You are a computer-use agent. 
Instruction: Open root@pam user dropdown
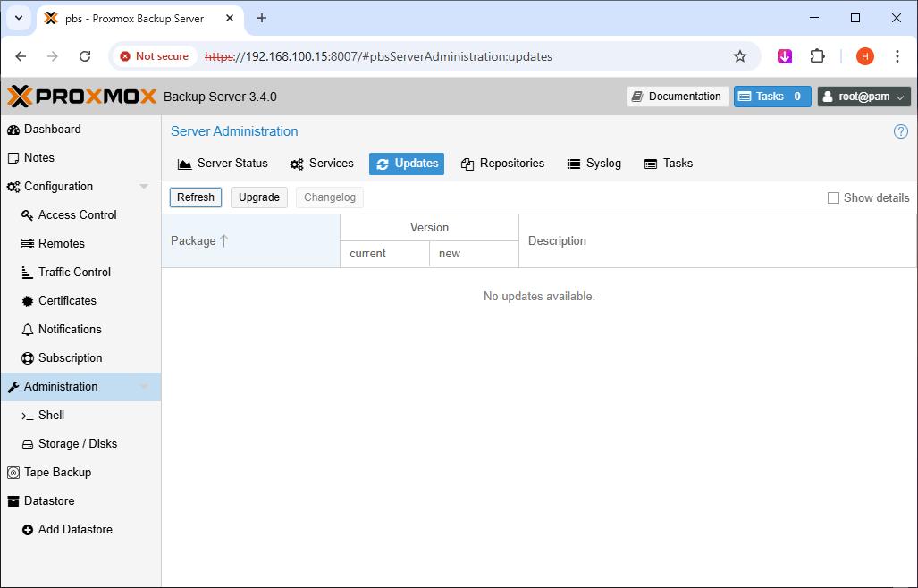[x=864, y=97]
